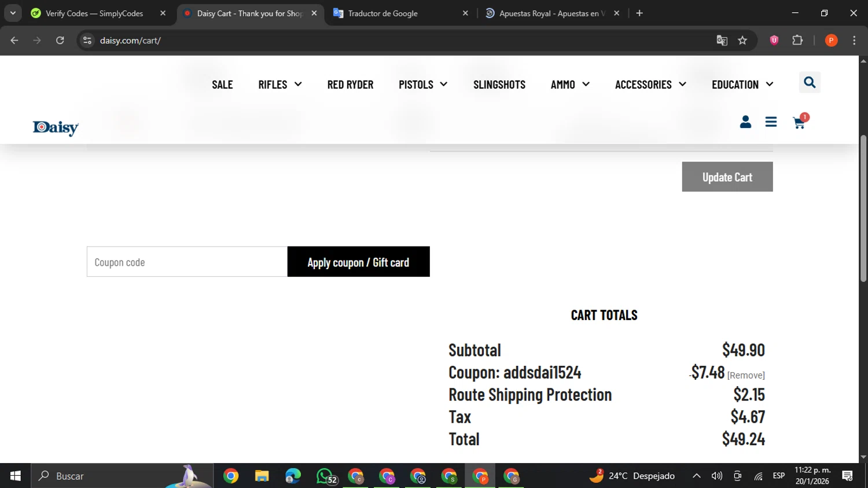Open the SALE menu item
Image resolution: width=868 pixels, height=488 pixels.
pyautogui.click(x=222, y=85)
